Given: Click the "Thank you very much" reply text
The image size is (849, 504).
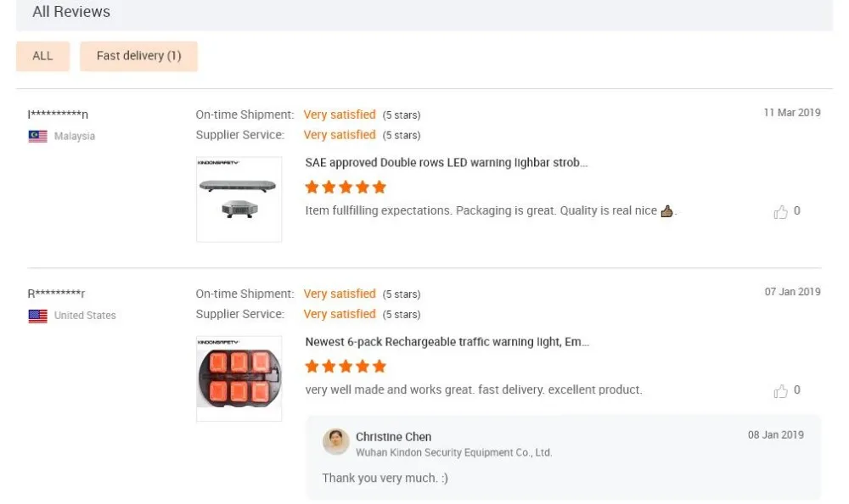Looking at the screenshot, I should 385,478.
